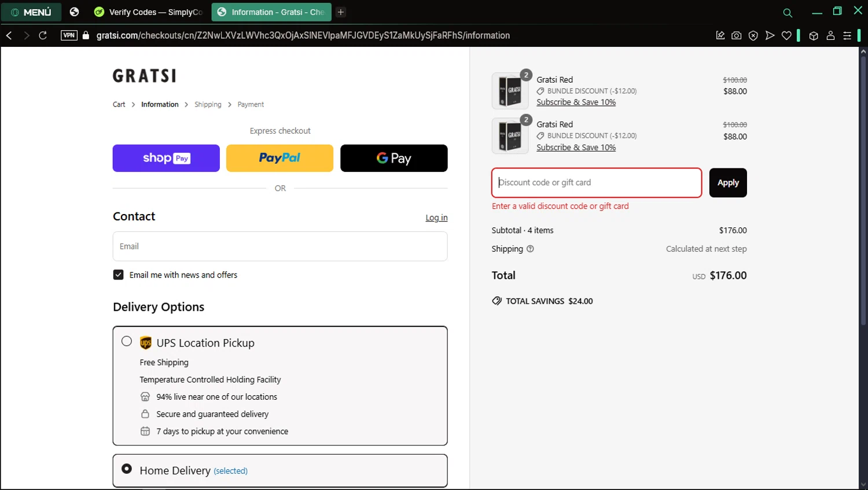Click the calendar icon beside 7 days pickup
The height and width of the screenshot is (490, 868).
(145, 432)
